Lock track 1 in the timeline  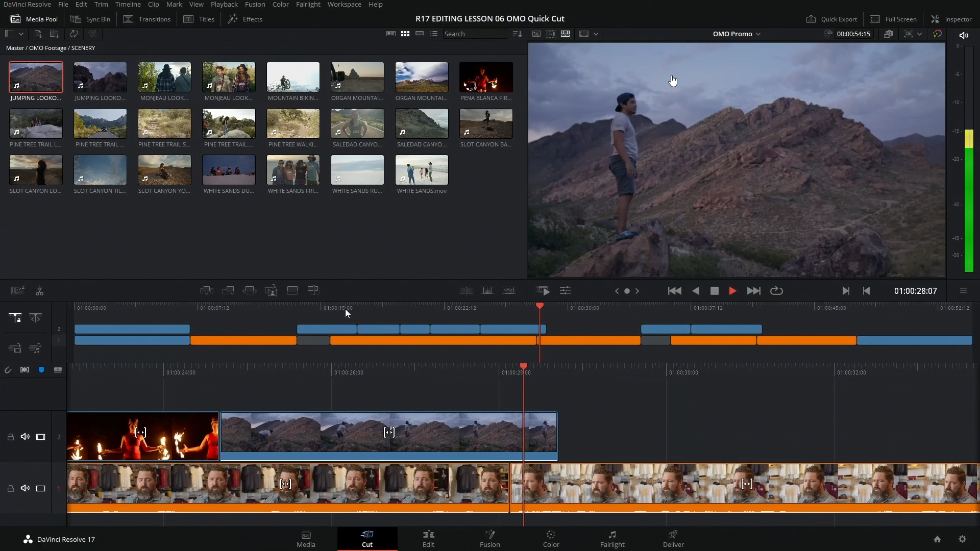[11, 488]
